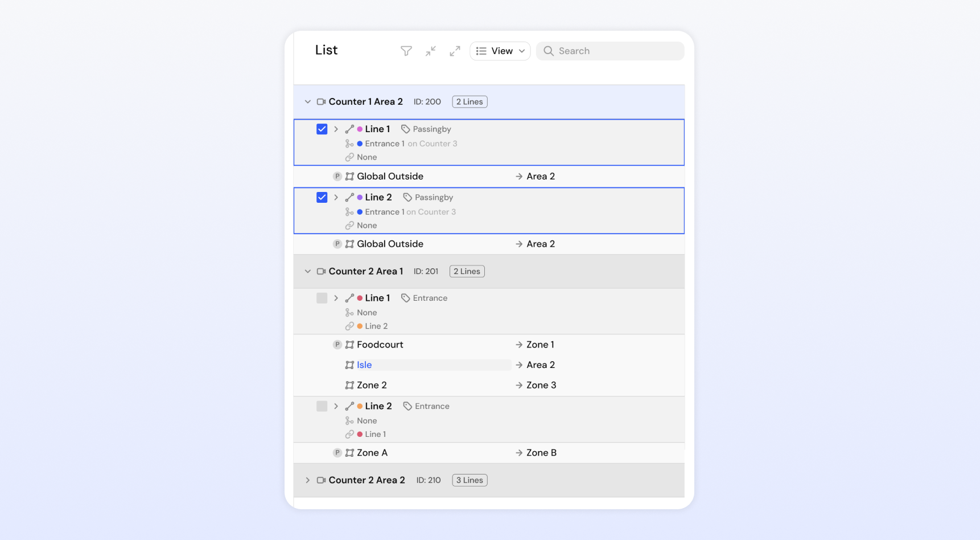This screenshot has height=540, width=980.
Task: Click the 3 Lines badge for ID 210
Action: pyautogui.click(x=470, y=480)
